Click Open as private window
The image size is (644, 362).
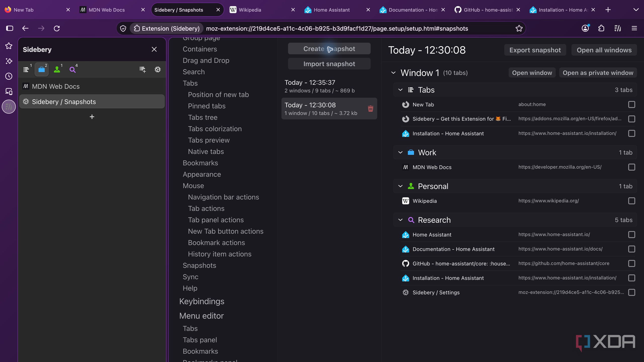tap(598, 73)
